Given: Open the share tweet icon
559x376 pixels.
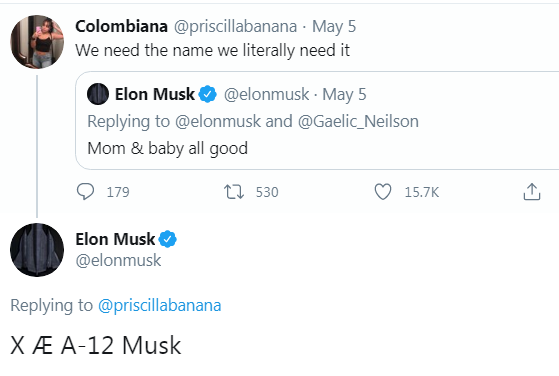Looking at the screenshot, I should point(532,192).
